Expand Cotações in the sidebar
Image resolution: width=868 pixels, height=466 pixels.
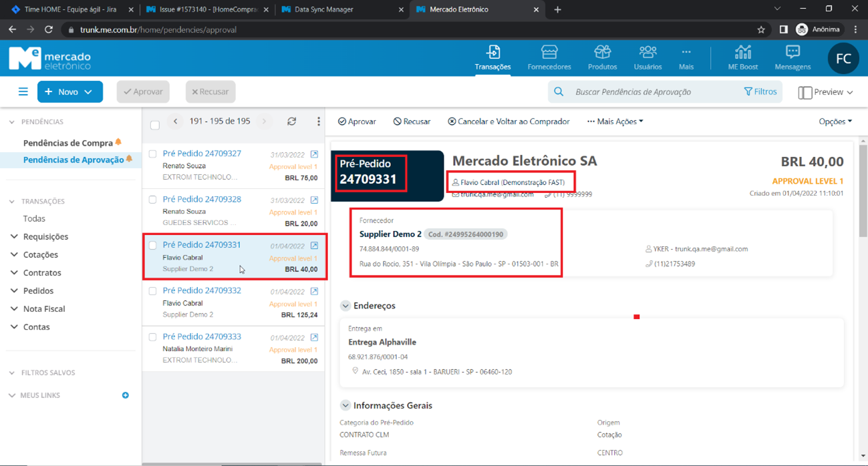40,254
